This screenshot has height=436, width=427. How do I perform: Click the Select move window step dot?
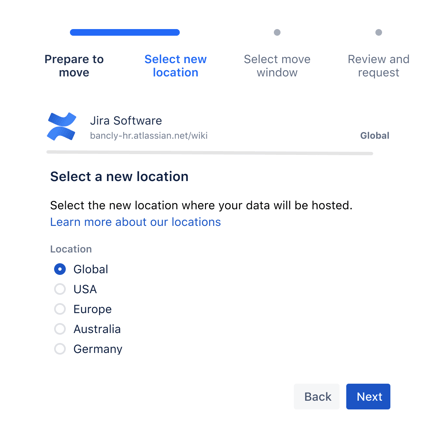[x=277, y=32]
